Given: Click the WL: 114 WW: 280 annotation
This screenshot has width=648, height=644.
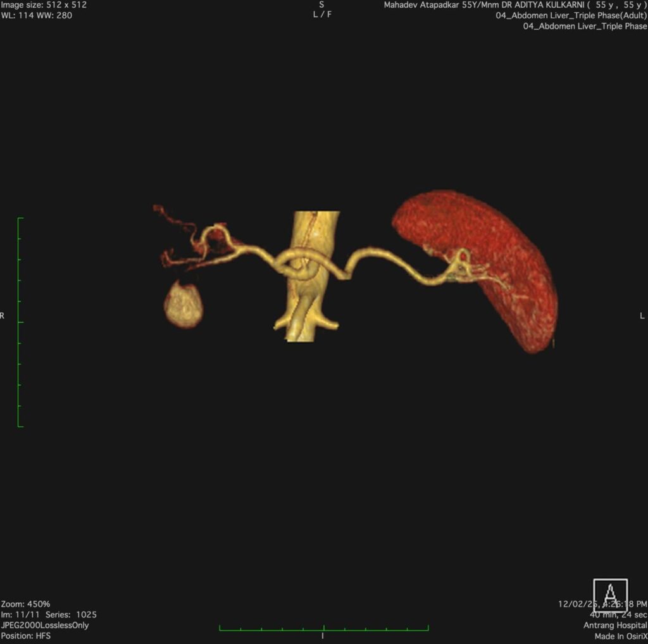Looking at the screenshot, I should tap(37, 15).
